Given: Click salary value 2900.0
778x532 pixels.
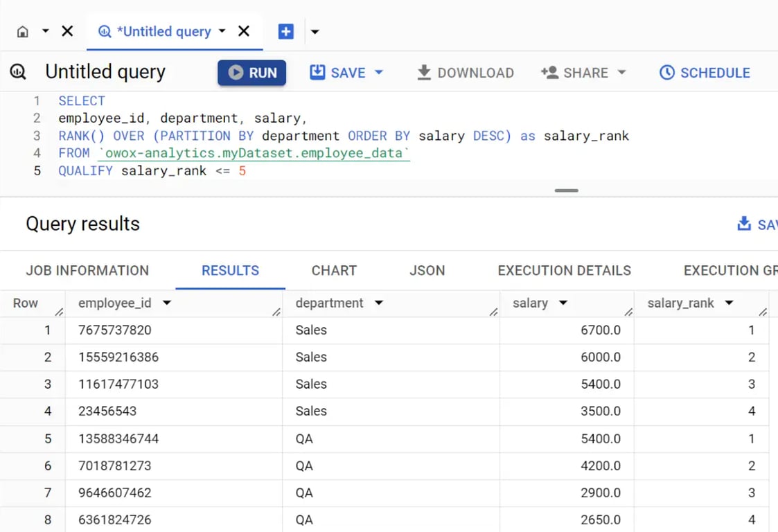Looking at the screenshot, I should (601, 493).
